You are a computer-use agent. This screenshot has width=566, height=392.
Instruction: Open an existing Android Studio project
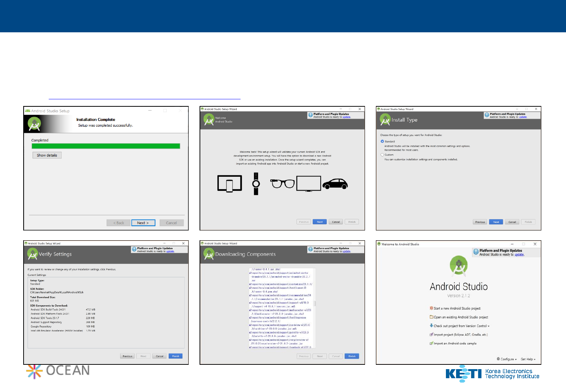pyautogui.click(x=459, y=317)
